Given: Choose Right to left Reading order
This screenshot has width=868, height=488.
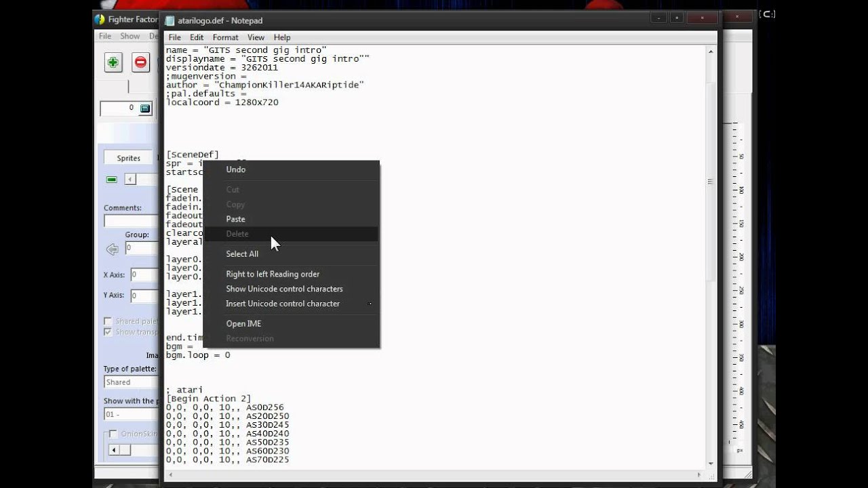Looking at the screenshot, I should point(291,274).
